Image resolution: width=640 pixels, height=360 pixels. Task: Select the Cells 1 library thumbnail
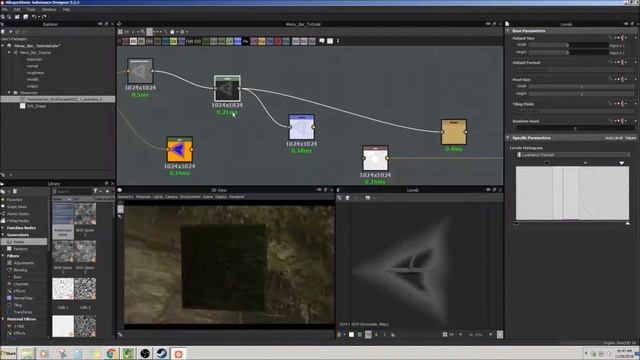click(63, 289)
